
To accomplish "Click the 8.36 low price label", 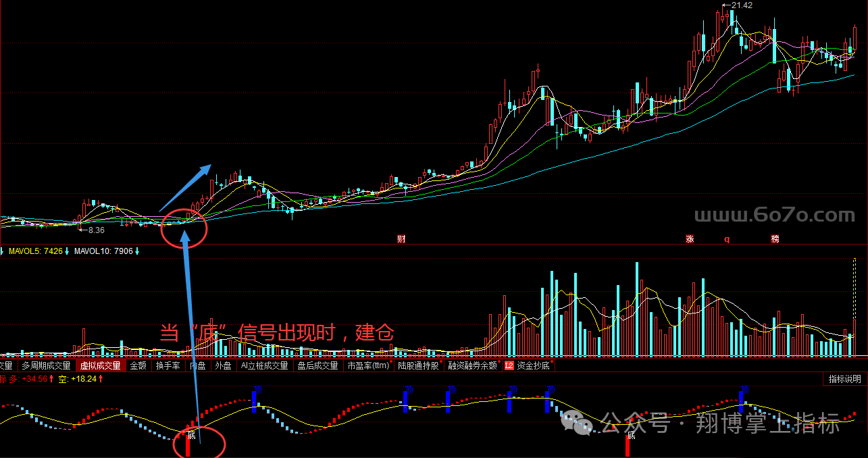I will click(96, 230).
